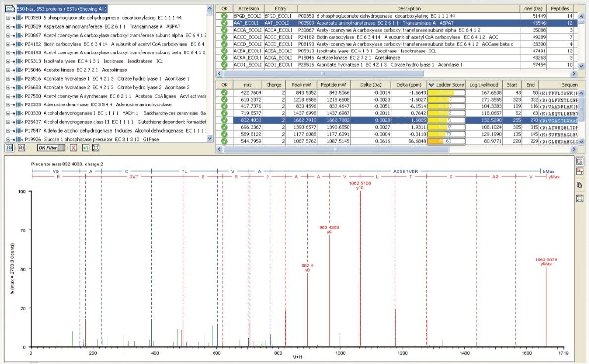The image size is (589, 364).
Task: Click the green OK check for ACKA_ECOLI
Action: (224, 58)
